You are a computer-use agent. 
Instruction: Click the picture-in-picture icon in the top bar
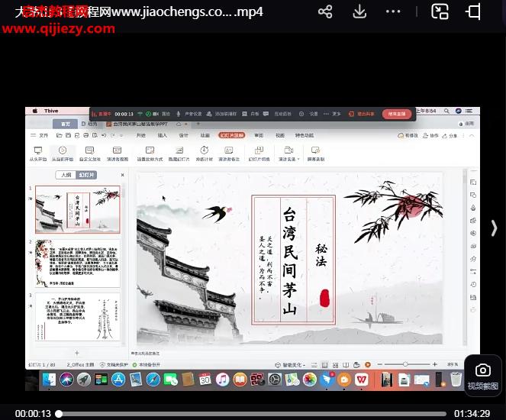click(440, 11)
